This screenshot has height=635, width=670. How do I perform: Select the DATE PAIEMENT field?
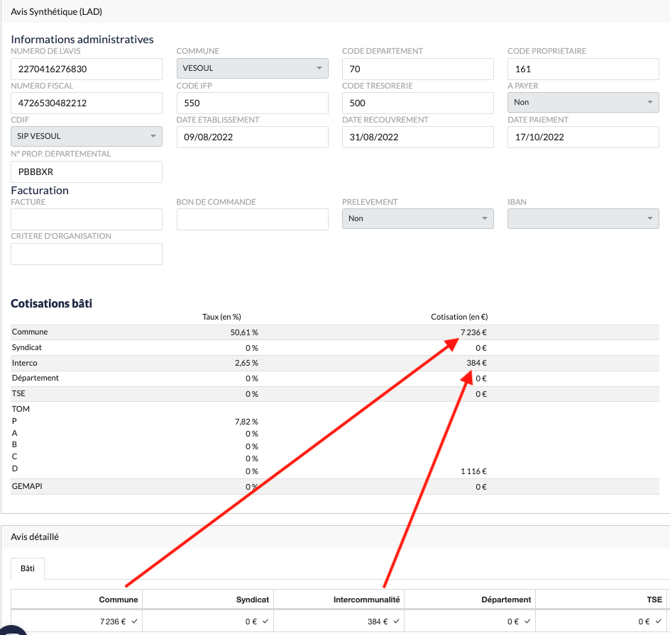click(x=582, y=137)
